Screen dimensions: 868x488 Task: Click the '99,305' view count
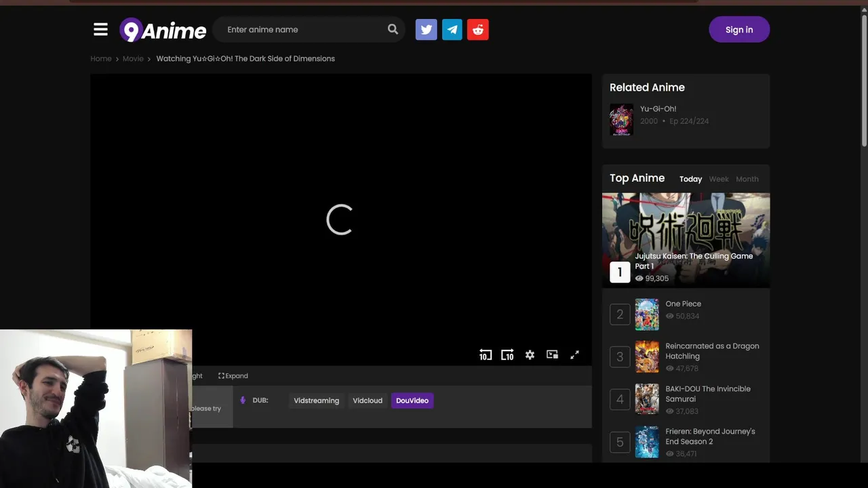[x=656, y=279]
